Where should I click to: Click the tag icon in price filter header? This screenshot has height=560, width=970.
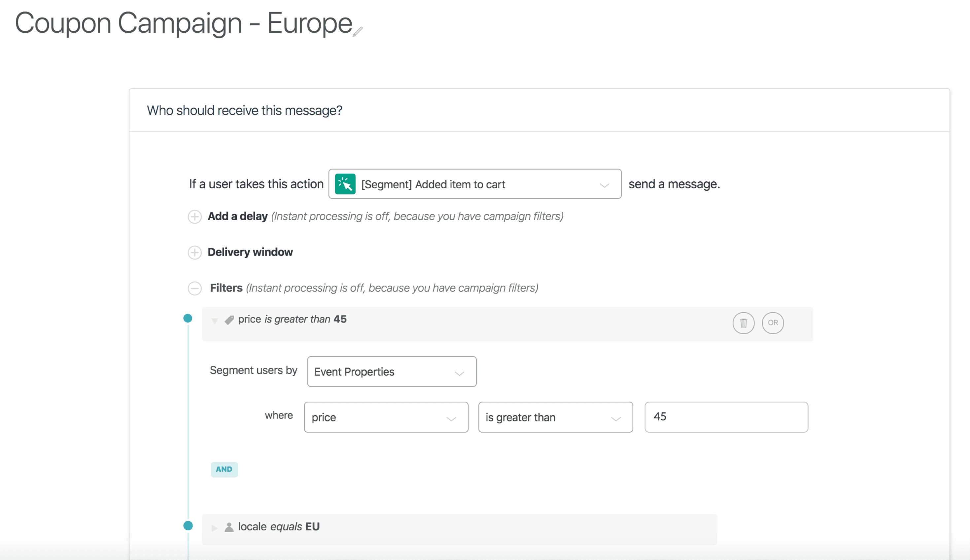coord(229,320)
